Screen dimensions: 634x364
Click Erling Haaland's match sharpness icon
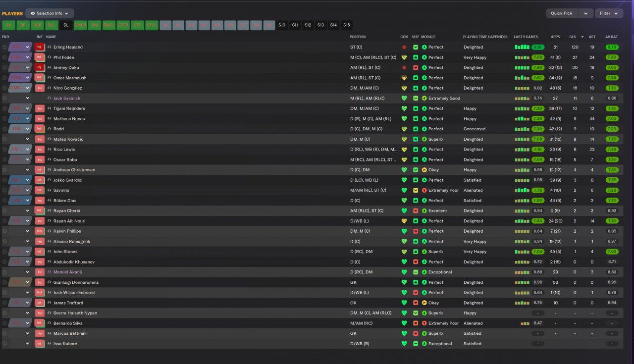pyautogui.click(x=416, y=47)
